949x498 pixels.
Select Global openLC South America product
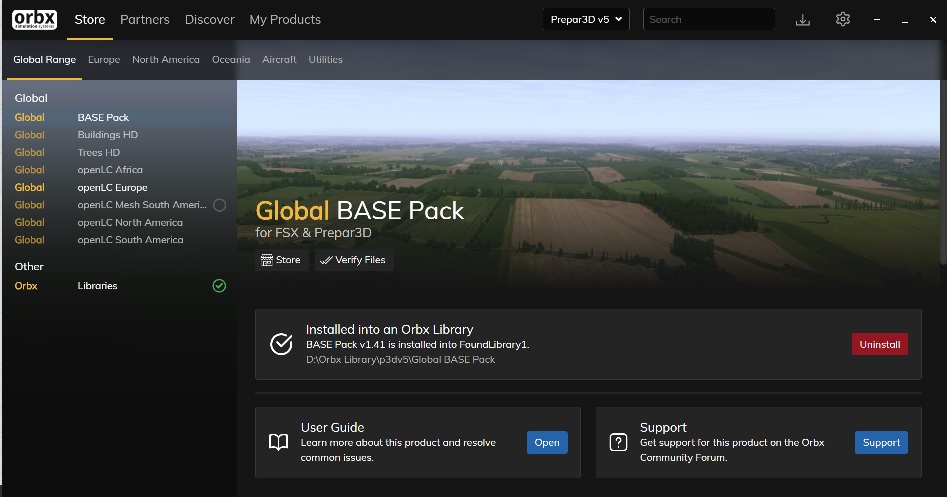(120, 240)
